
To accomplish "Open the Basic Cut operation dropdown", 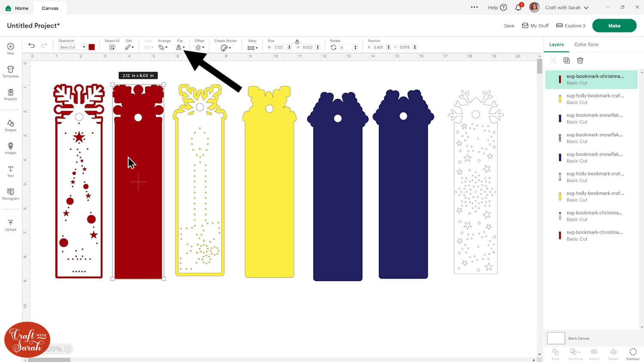I will [x=72, y=47].
